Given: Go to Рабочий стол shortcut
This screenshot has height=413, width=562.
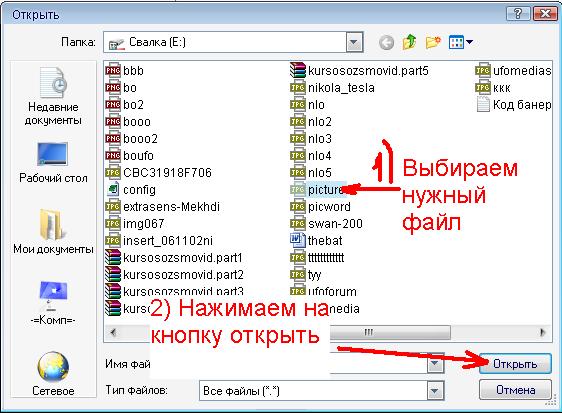Looking at the screenshot, I should pos(53,163).
